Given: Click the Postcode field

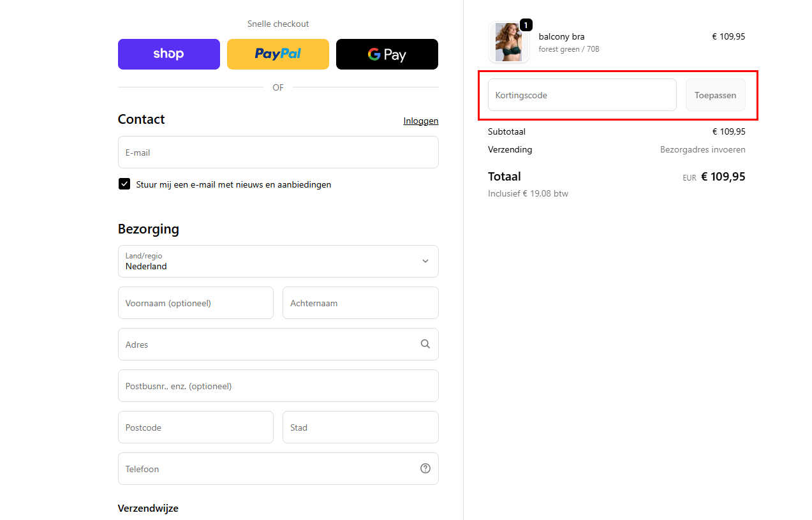Looking at the screenshot, I should (195, 427).
